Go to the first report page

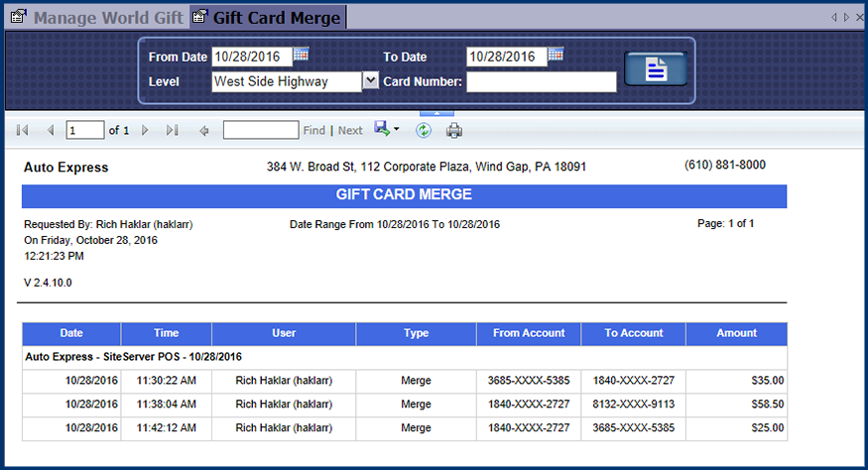tap(23, 130)
